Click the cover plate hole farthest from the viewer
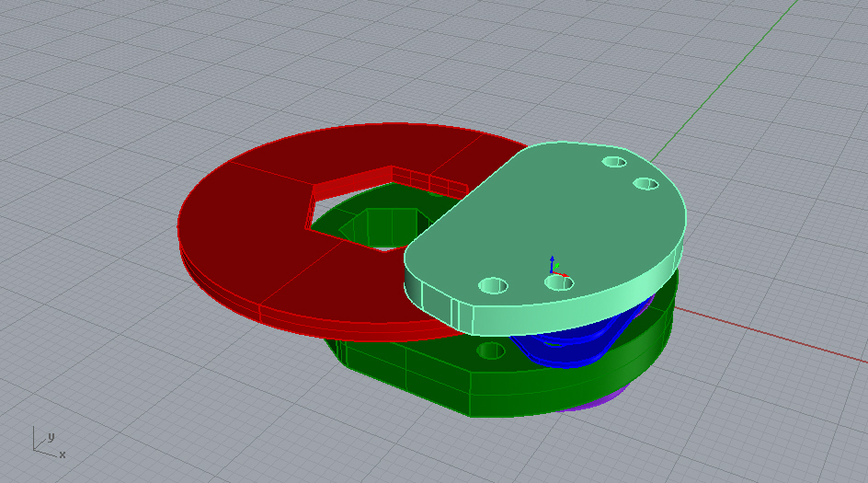The image size is (868, 483). click(613, 162)
